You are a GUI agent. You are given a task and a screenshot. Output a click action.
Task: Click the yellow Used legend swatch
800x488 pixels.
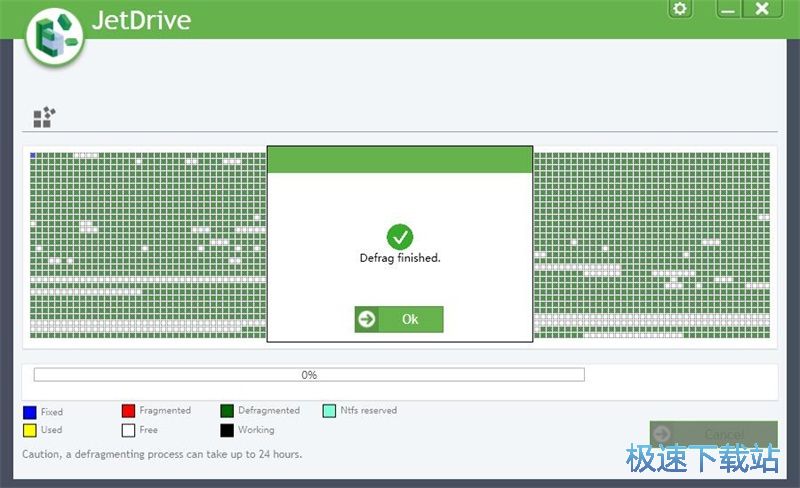click(x=30, y=430)
